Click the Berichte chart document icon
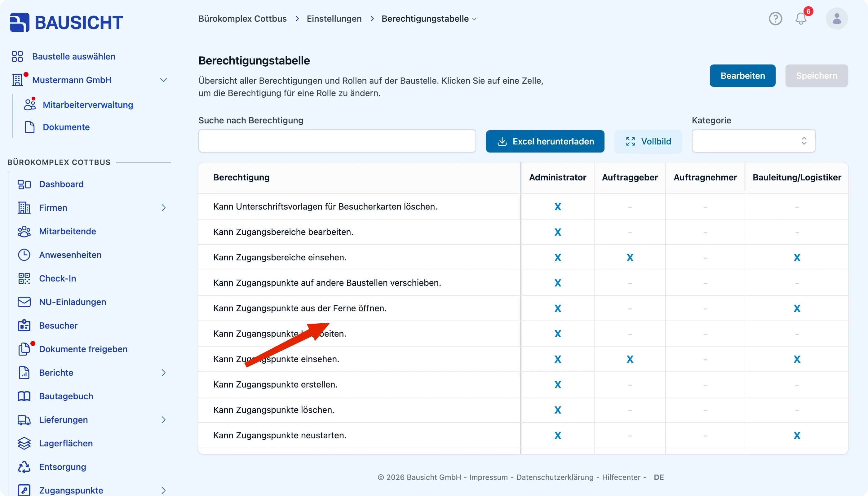Image resolution: width=868 pixels, height=496 pixels. coord(24,373)
